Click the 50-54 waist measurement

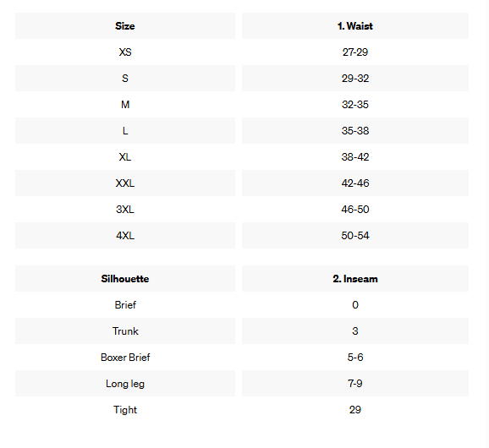354,235
